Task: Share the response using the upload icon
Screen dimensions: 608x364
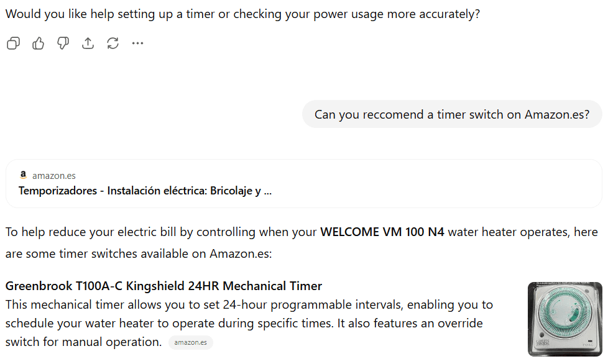Action: (88, 43)
